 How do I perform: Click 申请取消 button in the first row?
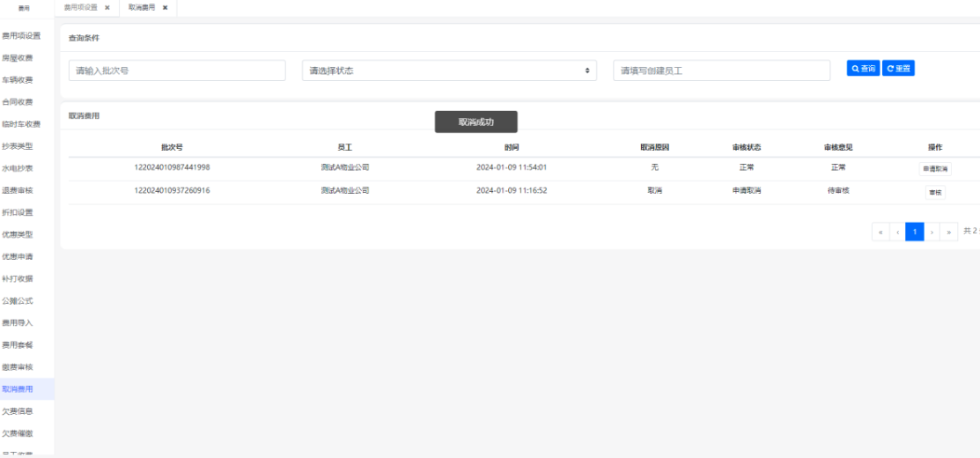click(934, 168)
